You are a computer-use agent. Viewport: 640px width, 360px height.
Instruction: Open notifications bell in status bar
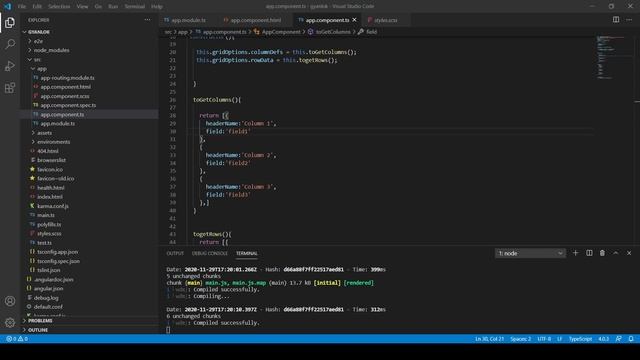631,339
